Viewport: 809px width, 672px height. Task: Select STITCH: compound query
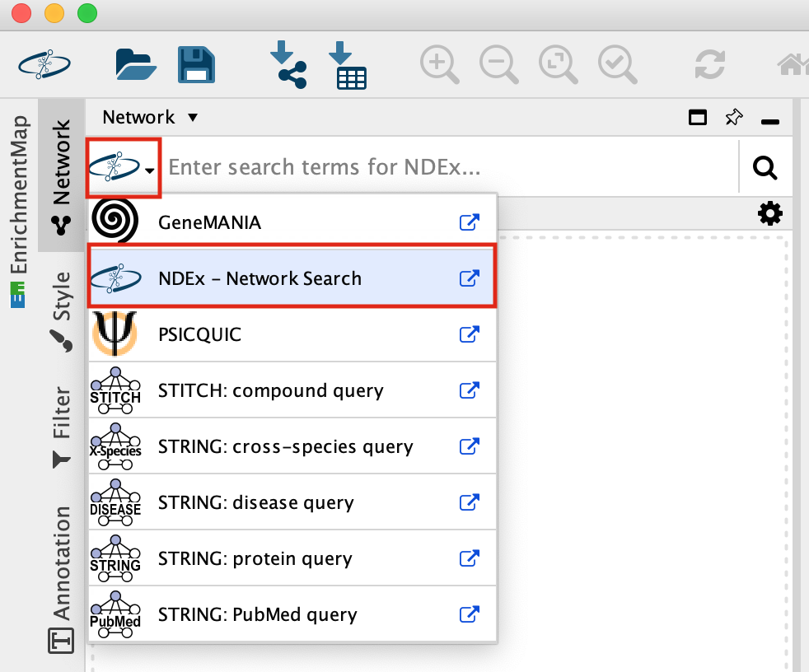click(270, 390)
